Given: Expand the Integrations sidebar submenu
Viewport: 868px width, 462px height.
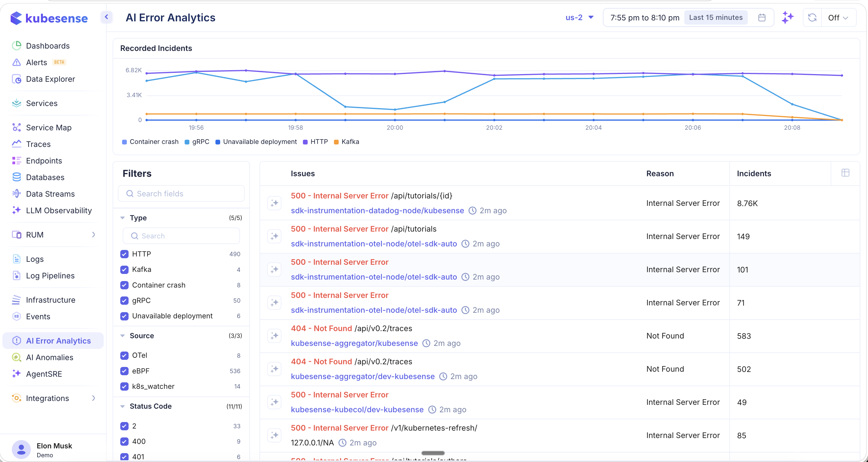Looking at the screenshot, I should (94, 398).
